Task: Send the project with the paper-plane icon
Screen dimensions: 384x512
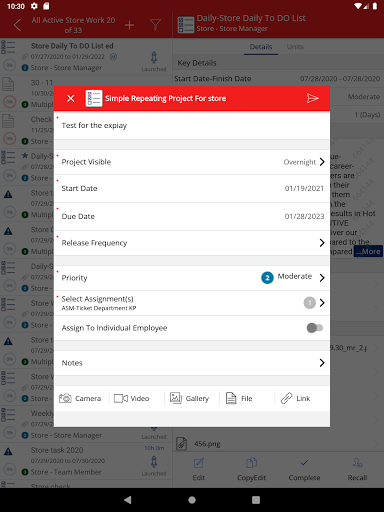Action: pos(312,98)
